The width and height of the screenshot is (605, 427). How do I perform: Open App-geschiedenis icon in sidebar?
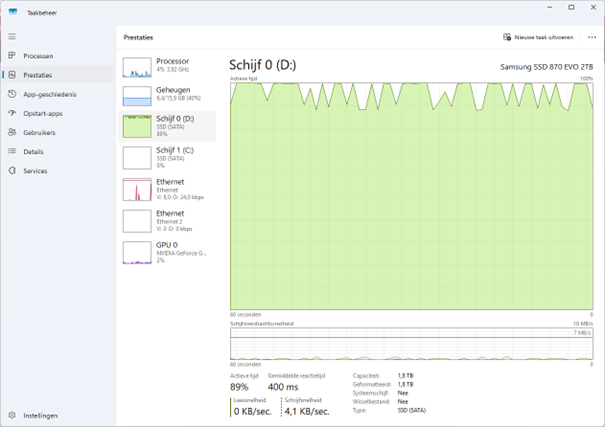click(12, 94)
